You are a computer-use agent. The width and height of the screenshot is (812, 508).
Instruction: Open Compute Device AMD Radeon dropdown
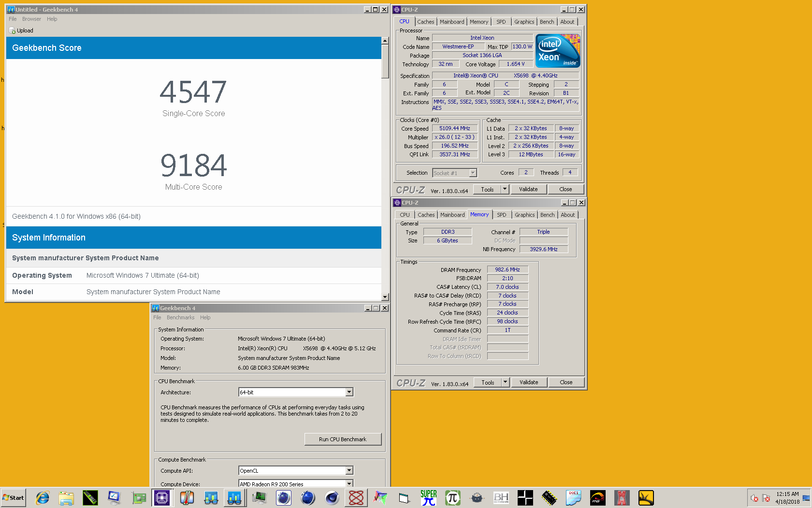tap(349, 484)
